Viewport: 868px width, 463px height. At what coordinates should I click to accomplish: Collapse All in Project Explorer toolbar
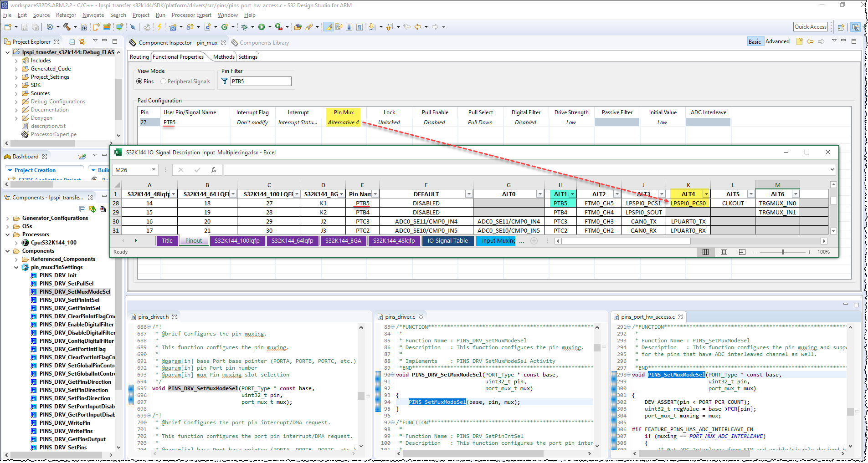(x=72, y=41)
